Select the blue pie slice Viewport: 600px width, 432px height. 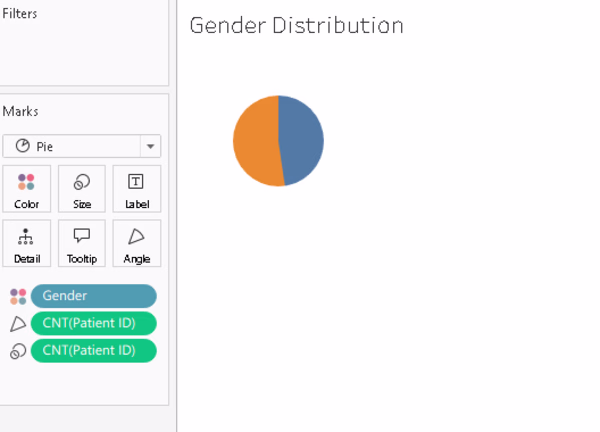point(302,140)
